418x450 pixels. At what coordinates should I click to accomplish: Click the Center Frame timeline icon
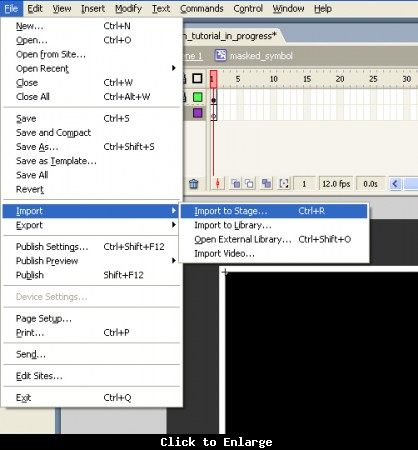217,184
